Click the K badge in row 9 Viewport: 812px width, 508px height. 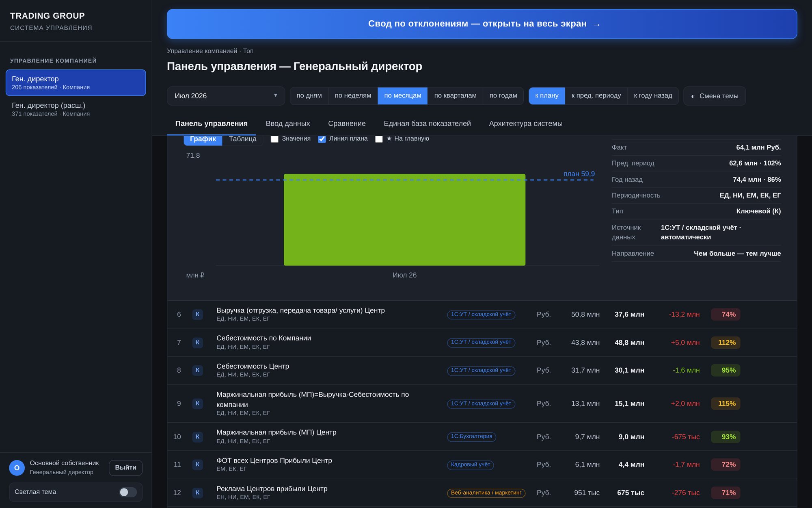[x=197, y=404]
